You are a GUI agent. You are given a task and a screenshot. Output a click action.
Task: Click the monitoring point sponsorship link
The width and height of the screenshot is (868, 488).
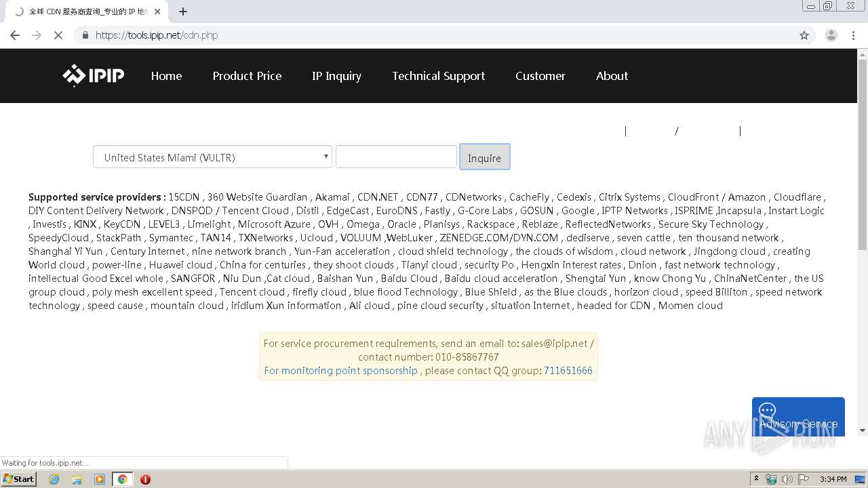(x=340, y=371)
